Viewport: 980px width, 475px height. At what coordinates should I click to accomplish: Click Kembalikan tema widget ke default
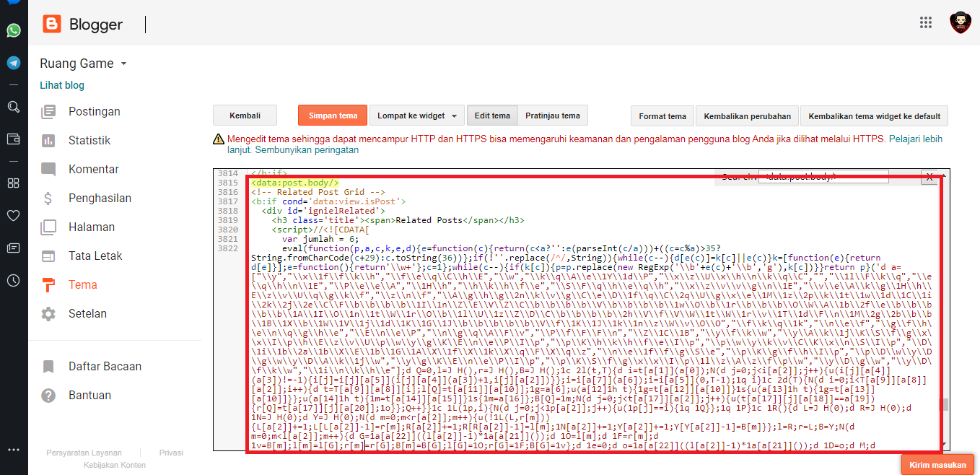[x=875, y=116]
